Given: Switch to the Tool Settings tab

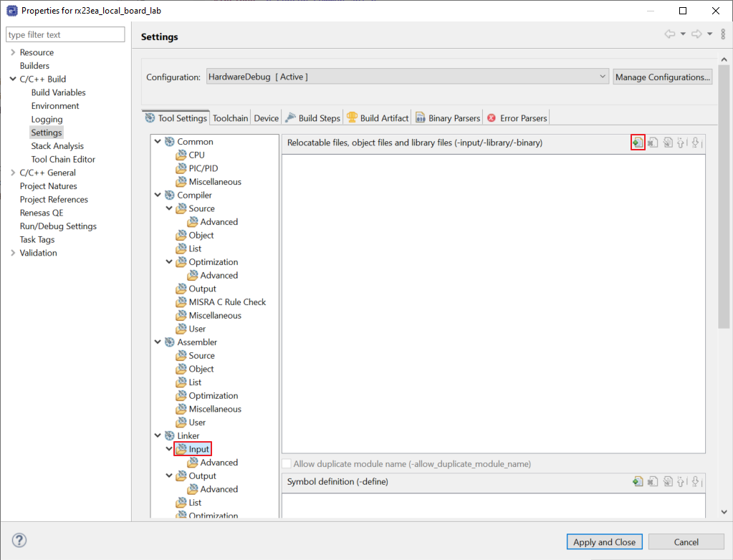Looking at the screenshot, I should [x=176, y=118].
